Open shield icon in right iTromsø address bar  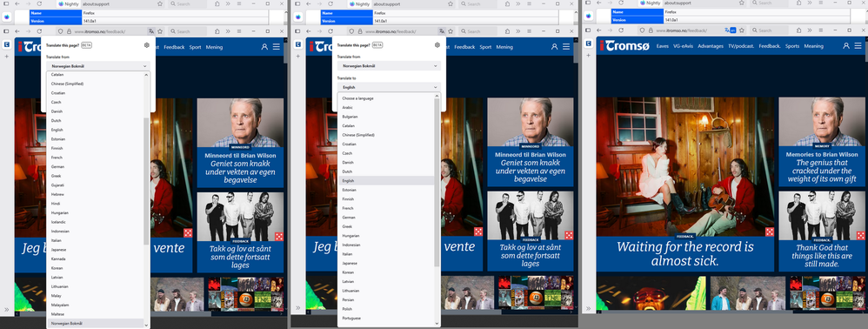pyautogui.click(x=642, y=30)
